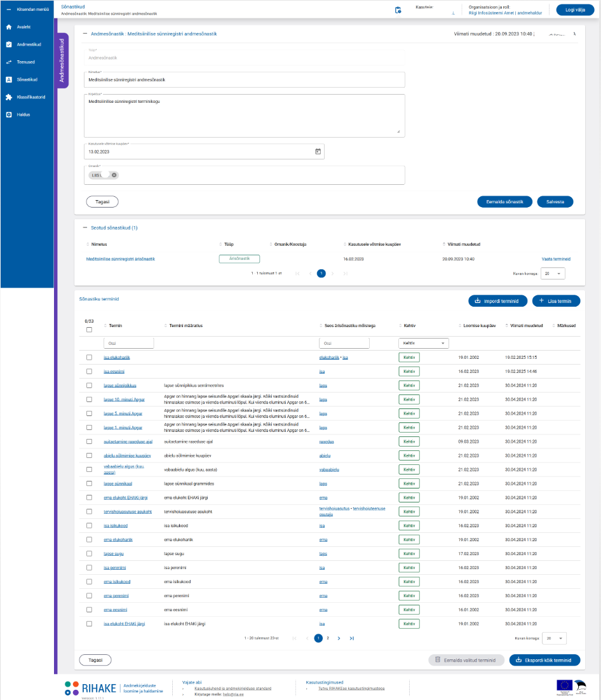This screenshot has height=700, width=601.
Task: Jump to last page of terms table
Action: tap(352, 638)
